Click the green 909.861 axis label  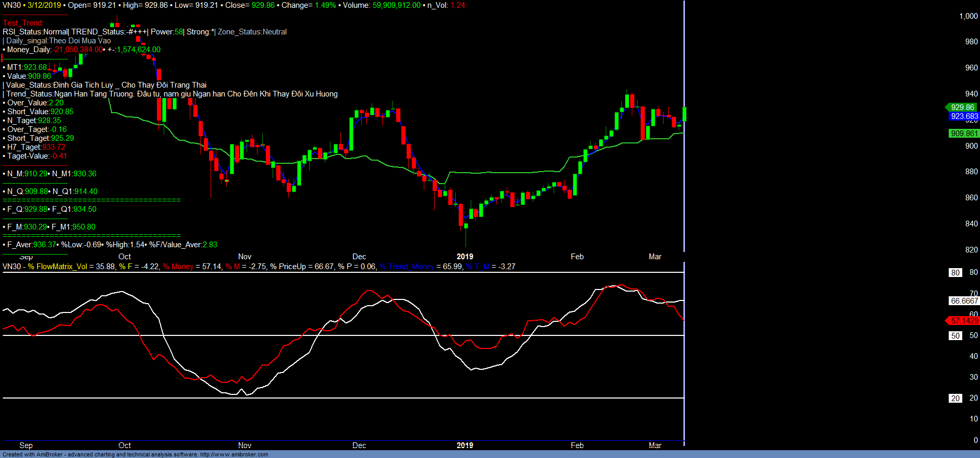(964, 134)
